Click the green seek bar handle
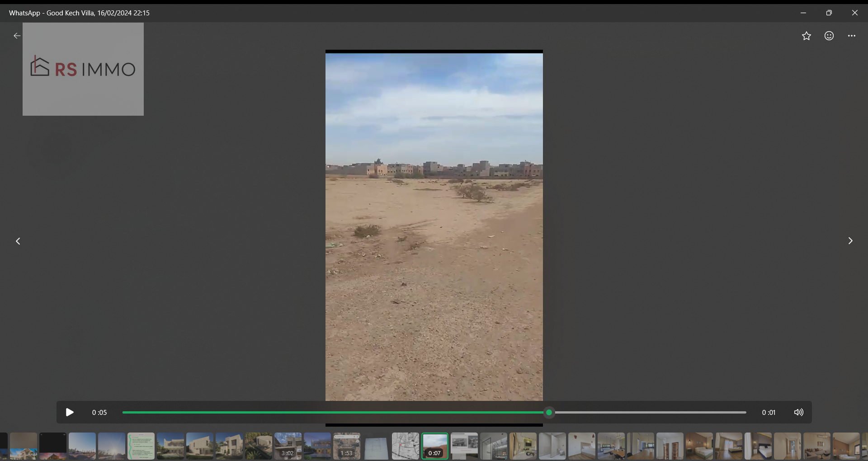The height and width of the screenshot is (461, 868). click(549, 412)
